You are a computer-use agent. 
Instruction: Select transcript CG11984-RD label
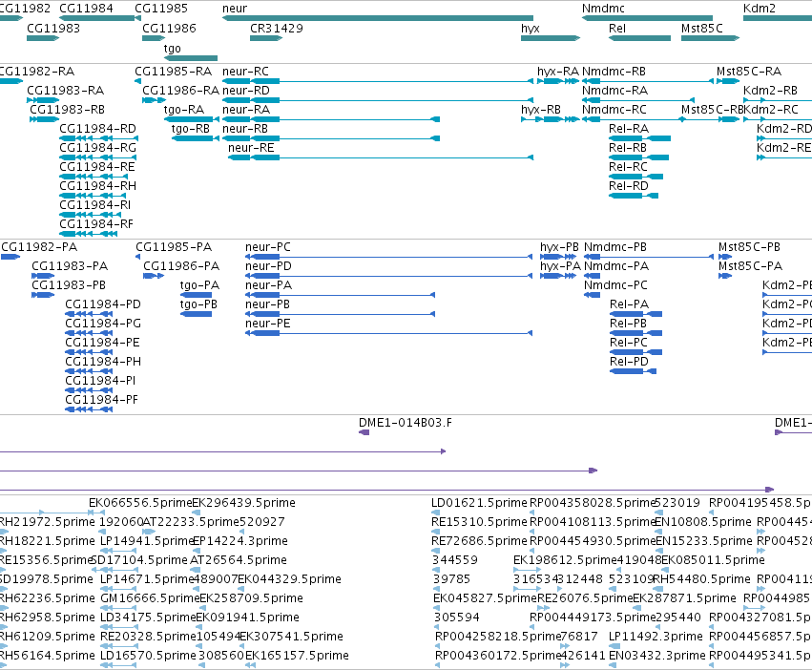[x=98, y=129]
